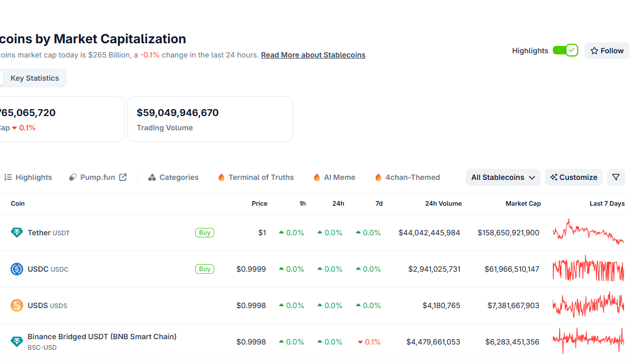This screenshot has width=633, height=364.
Task: Click Tether 24h volume $44,042,445,984
Action: click(429, 233)
